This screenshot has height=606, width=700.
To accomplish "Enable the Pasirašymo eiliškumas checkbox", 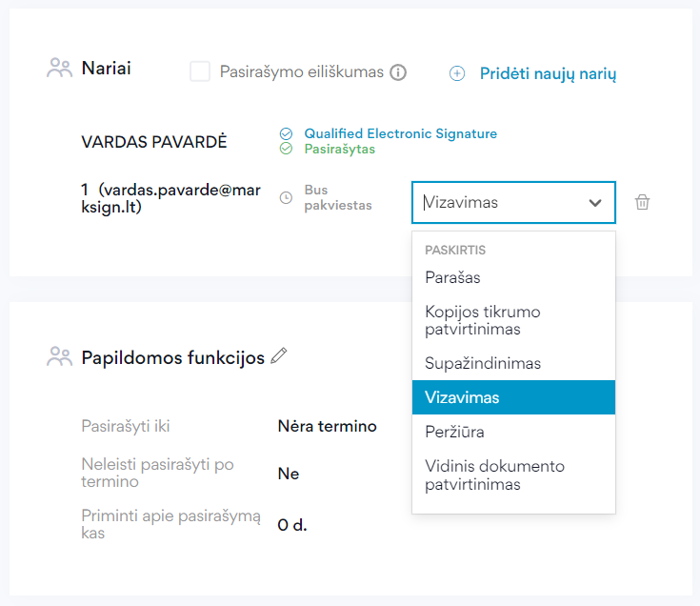I will point(200,71).
